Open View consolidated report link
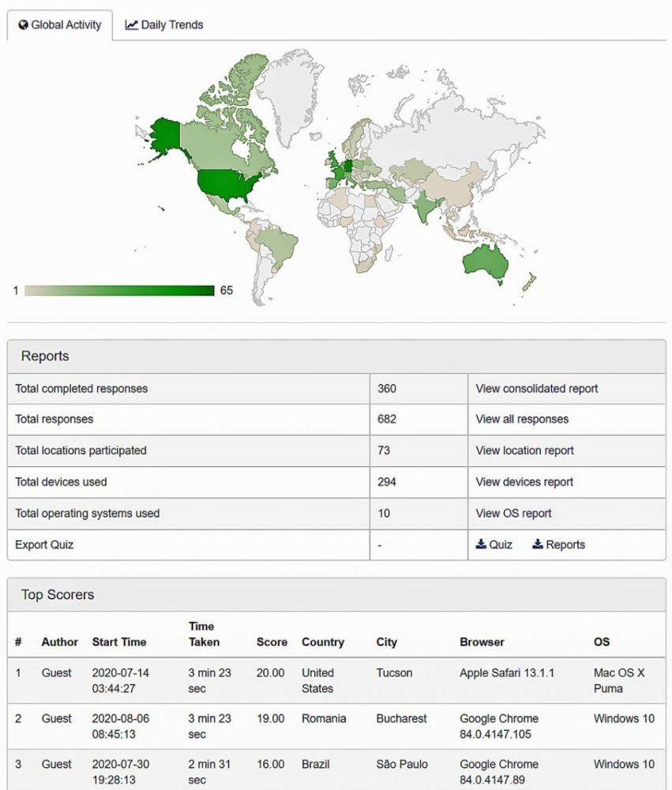 coord(536,389)
